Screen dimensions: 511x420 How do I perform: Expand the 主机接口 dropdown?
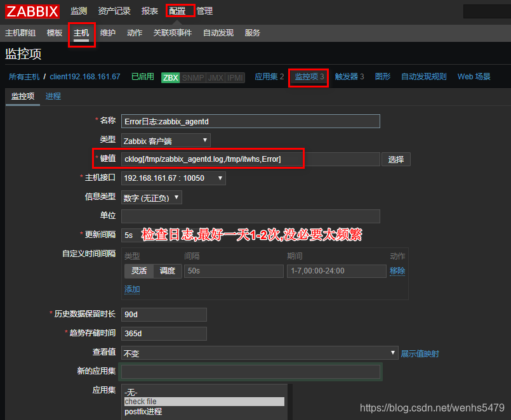coord(173,178)
